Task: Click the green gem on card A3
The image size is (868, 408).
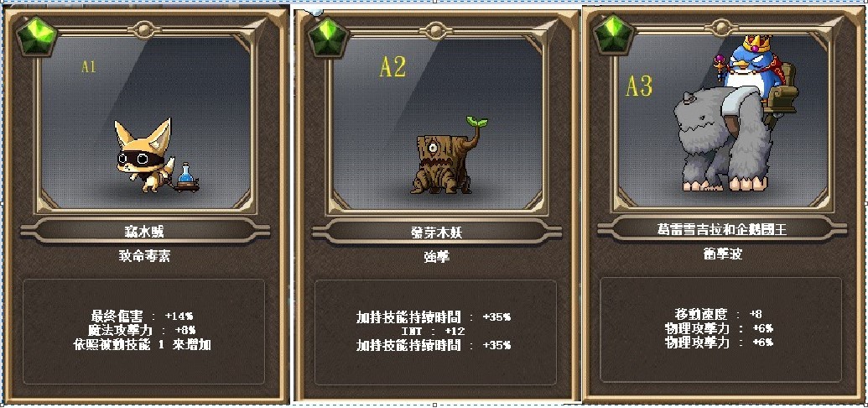Action: coord(614,34)
